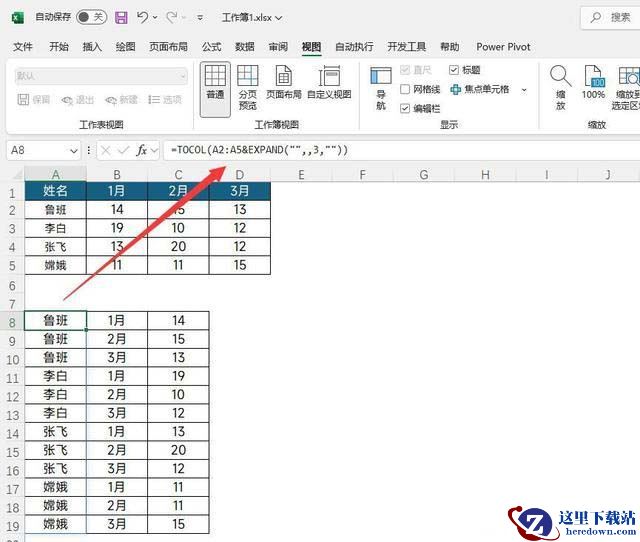
Task: Open the 默认 sheet view dropdown
Action: tap(101, 76)
